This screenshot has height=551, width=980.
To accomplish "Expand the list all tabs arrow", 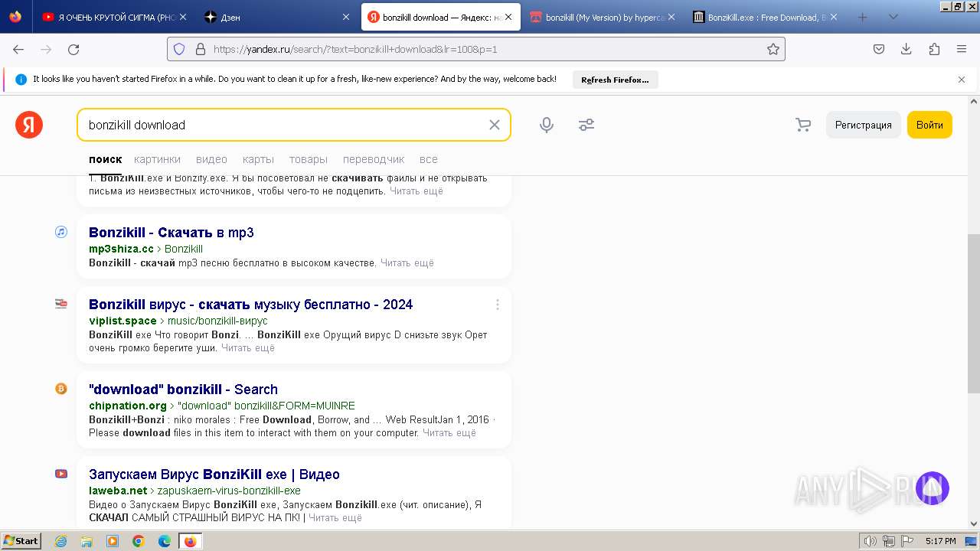I will click(x=893, y=17).
